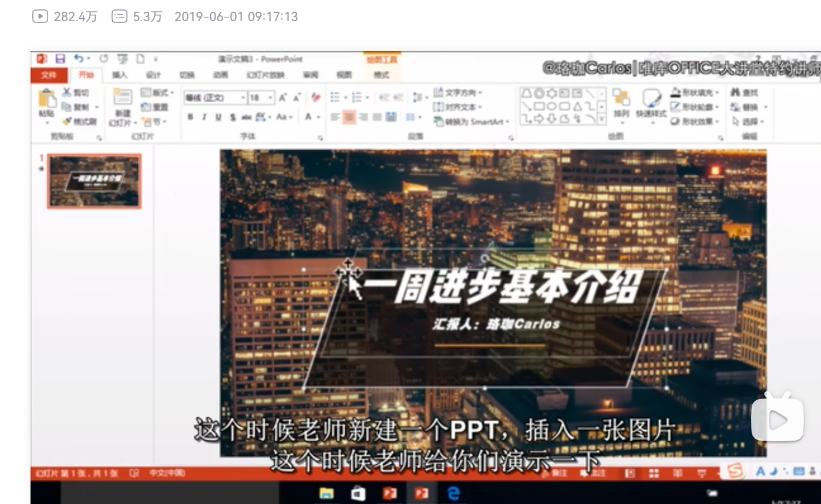The width and height of the screenshot is (821, 504).
Task: Toggle align text right
Action: 364,117
